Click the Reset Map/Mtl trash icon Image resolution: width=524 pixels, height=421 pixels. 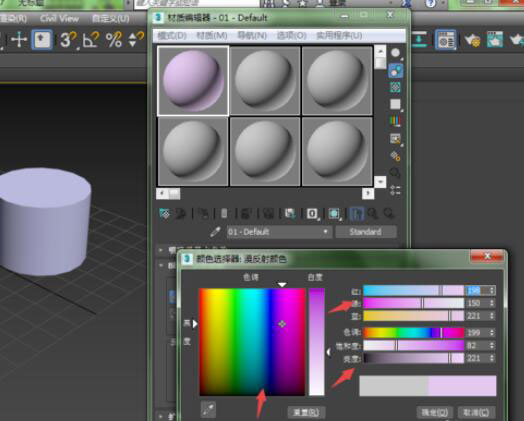225,214
